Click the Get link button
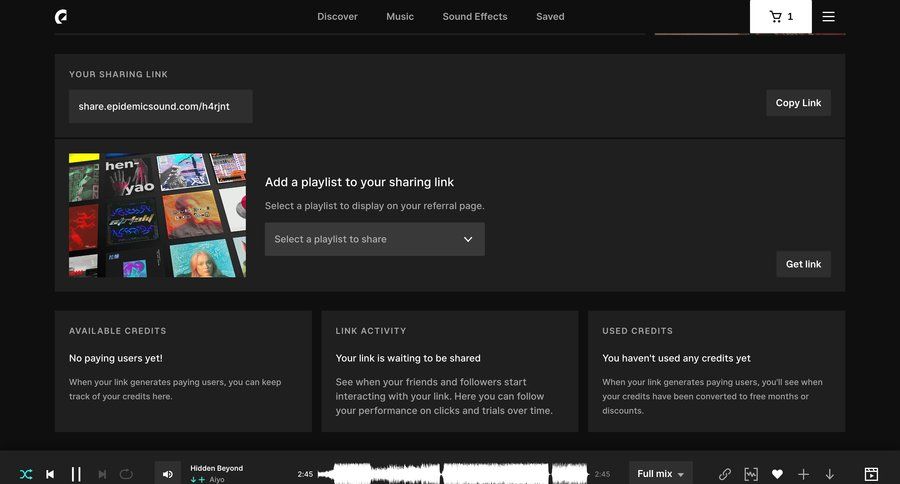Viewport: 900px width, 484px height. tap(804, 264)
